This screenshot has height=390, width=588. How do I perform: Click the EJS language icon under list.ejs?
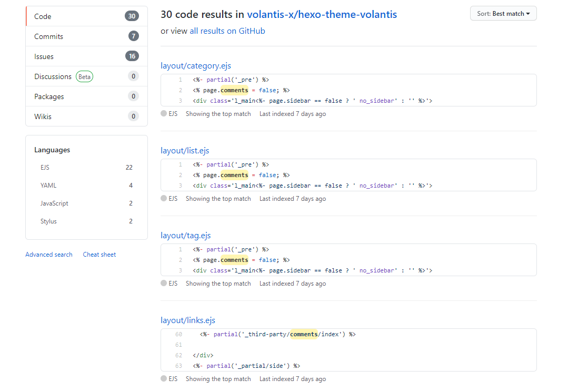click(164, 198)
